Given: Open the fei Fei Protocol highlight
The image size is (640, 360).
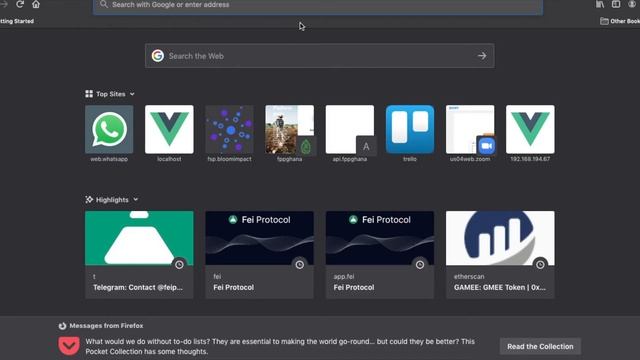Looking at the screenshot, I should pyautogui.click(x=260, y=255).
